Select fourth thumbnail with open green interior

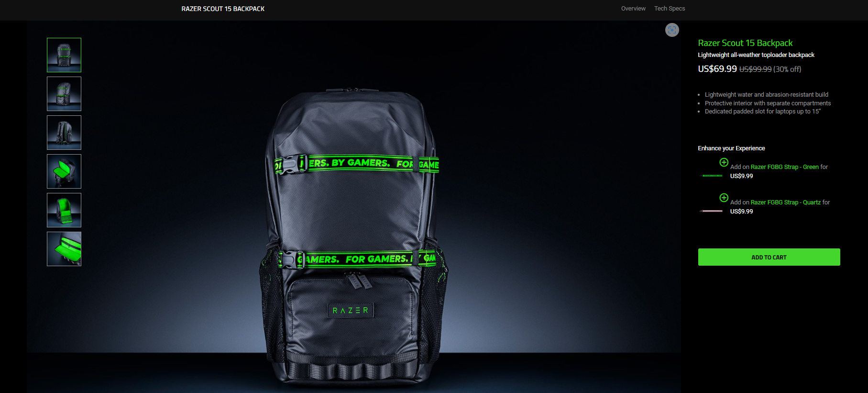point(64,171)
